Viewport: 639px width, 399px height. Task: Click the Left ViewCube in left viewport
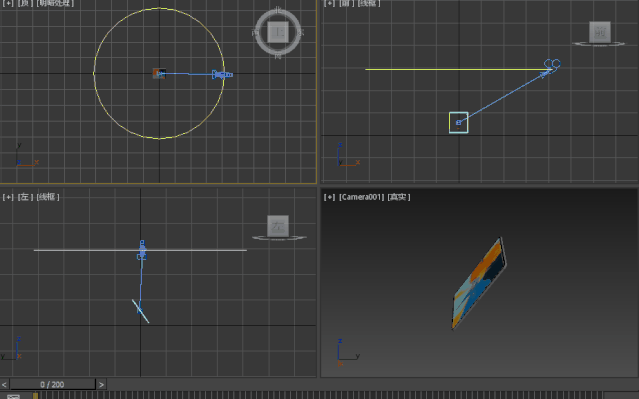point(278,226)
